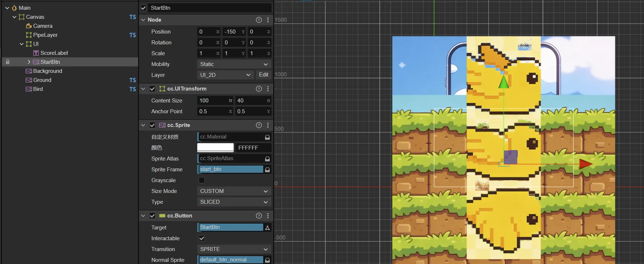Image resolution: width=644 pixels, height=264 pixels.
Task: Open the TS script badge on Canvas
Action: point(133,17)
